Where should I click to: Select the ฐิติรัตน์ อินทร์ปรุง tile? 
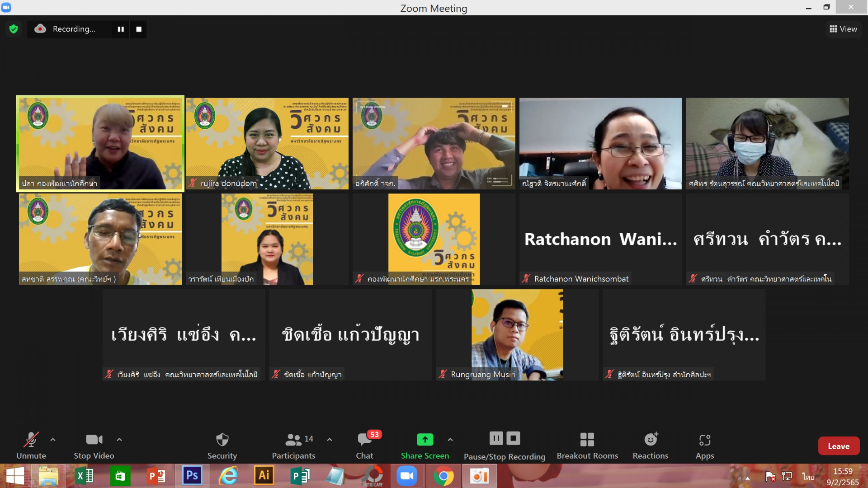(684, 335)
